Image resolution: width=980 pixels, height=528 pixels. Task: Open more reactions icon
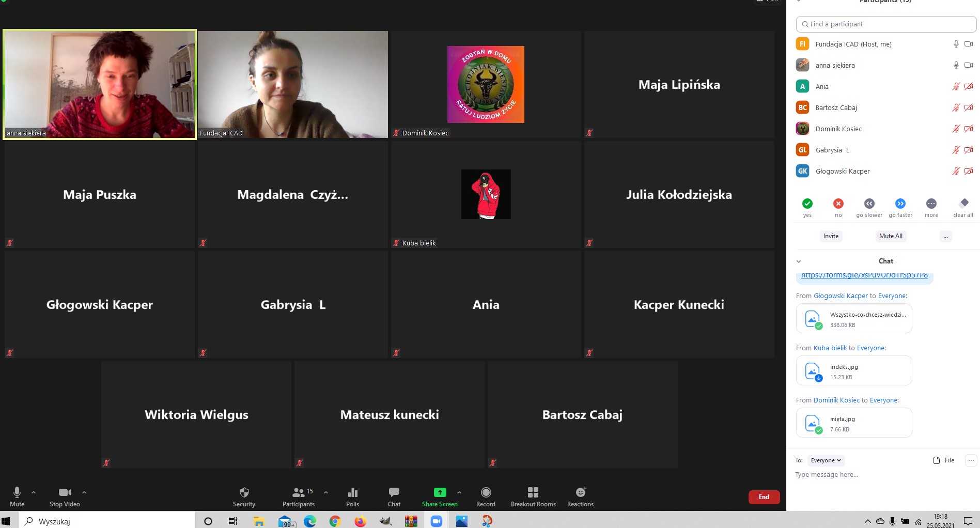(931, 204)
